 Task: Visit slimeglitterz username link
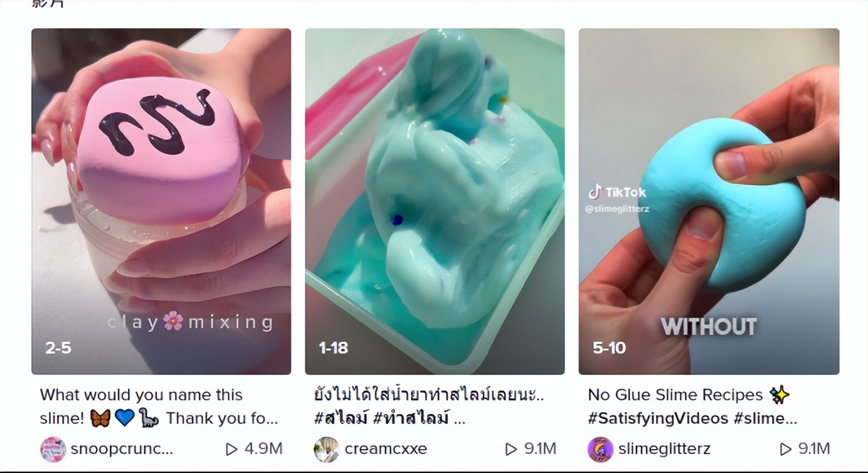pyautogui.click(x=664, y=449)
